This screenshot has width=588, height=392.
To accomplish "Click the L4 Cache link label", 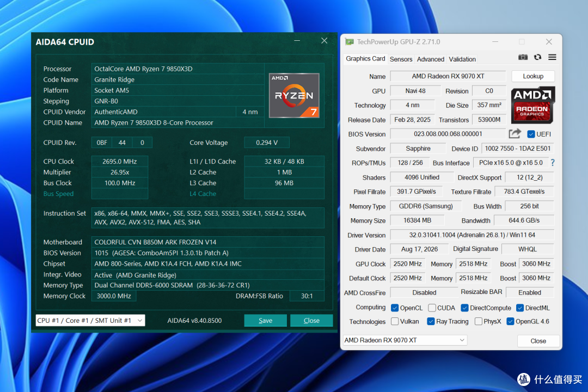I will (x=203, y=194).
